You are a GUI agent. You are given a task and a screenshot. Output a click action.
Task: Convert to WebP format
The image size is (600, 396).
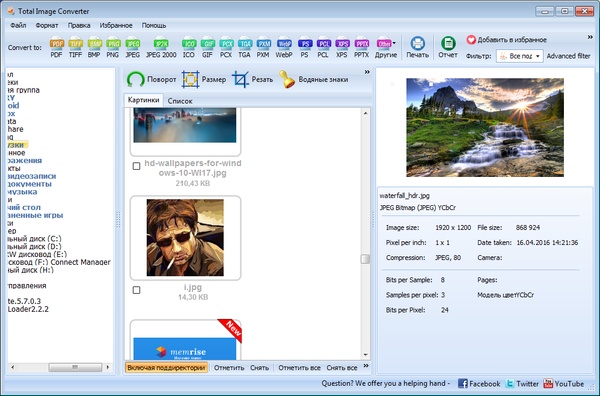(284, 47)
